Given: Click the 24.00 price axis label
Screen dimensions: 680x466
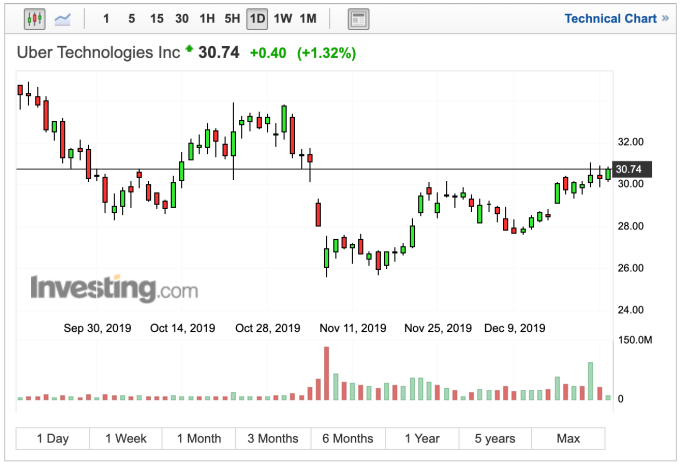Looking at the screenshot, I should (631, 310).
